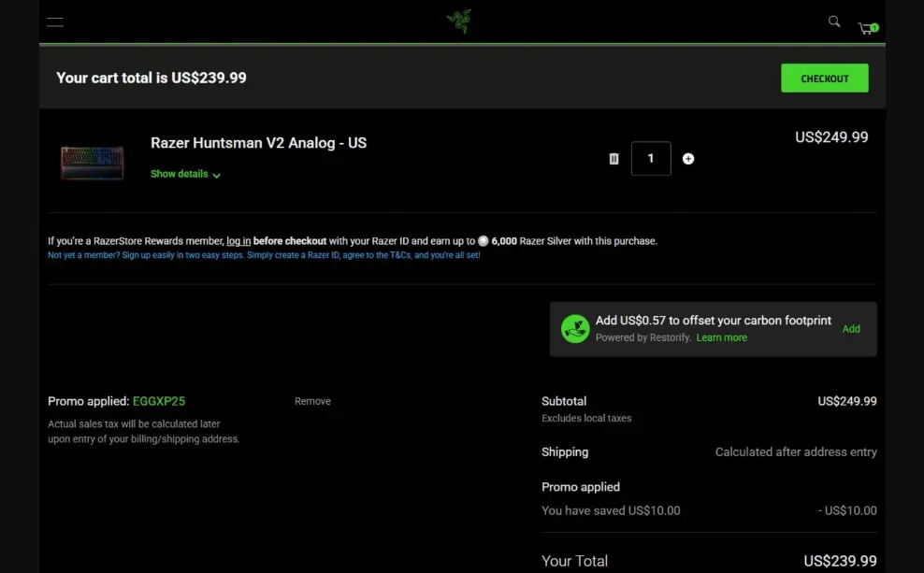Click the Razer Silver coin icon

(x=483, y=241)
